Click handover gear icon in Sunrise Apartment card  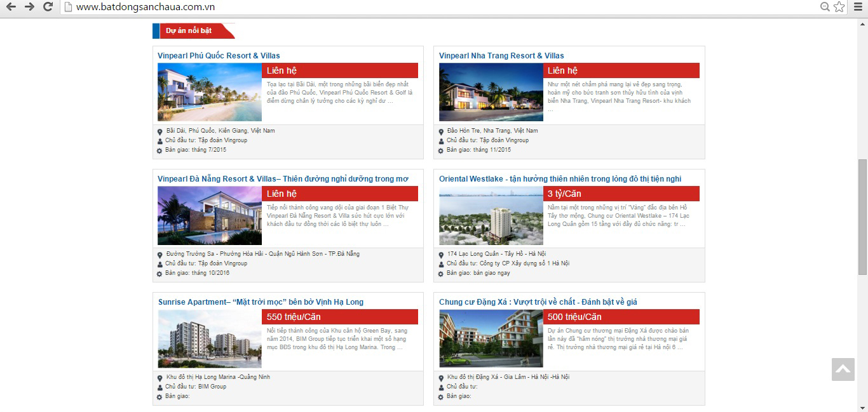pos(159,397)
